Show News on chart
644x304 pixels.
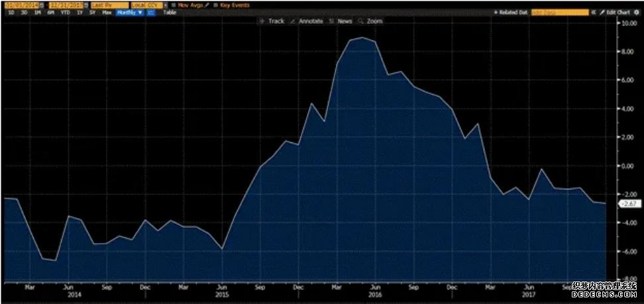coord(341,21)
